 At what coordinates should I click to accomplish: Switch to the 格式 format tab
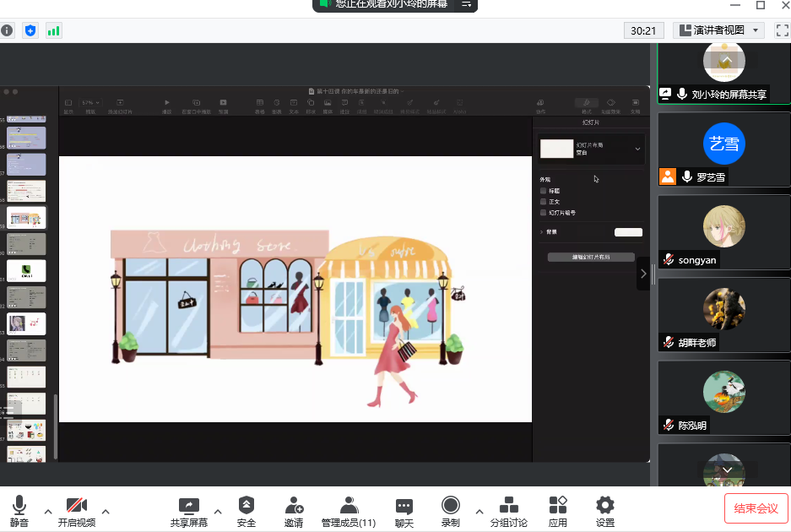[x=586, y=105]
